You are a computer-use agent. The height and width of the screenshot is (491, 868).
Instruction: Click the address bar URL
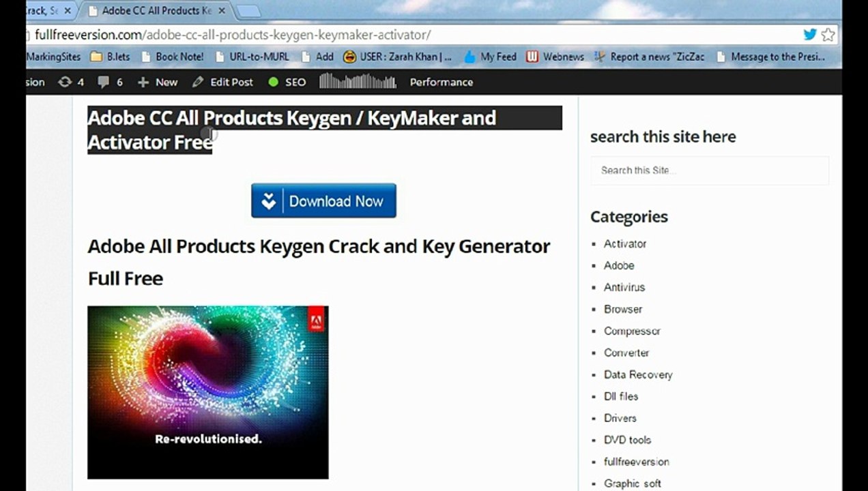coord(233,35)
